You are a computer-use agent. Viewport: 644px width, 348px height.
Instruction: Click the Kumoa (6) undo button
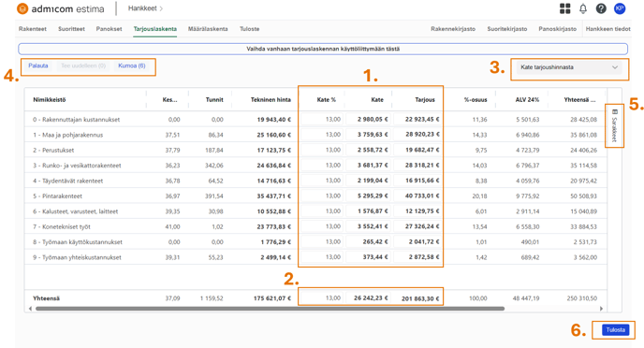point(132,65)
